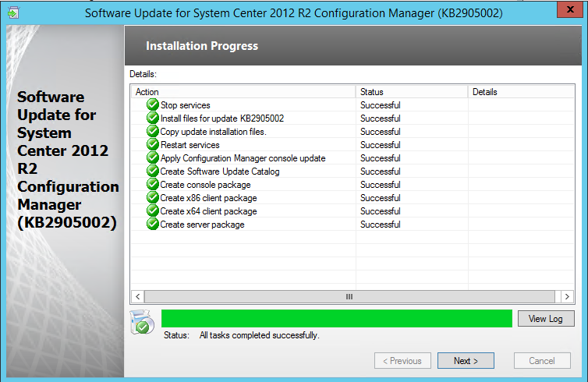Click the check icon beside Restart services
Image resolution: width=588 pixels, height=382 pixels.
[x=153, y=144]
